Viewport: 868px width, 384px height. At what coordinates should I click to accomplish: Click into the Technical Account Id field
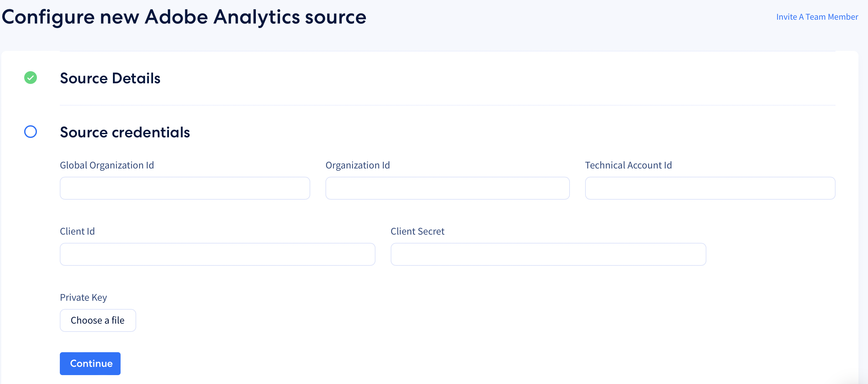click(710, 188)
